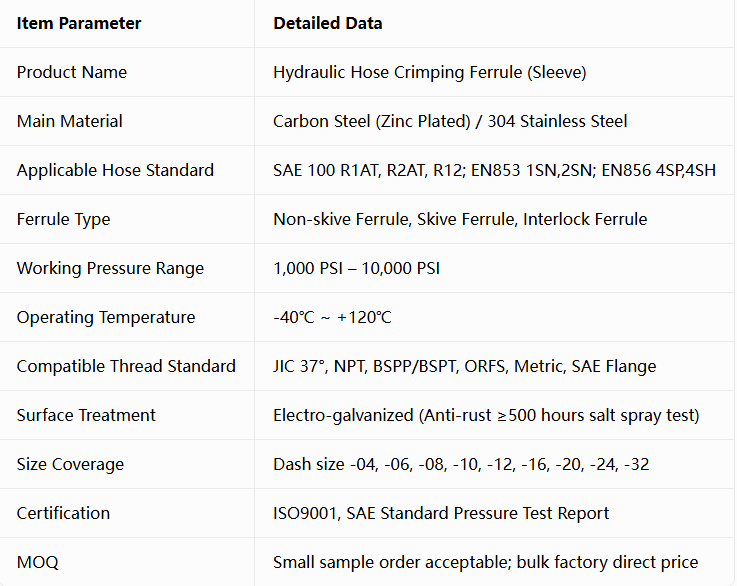This screenshot has height=586, width=737.
Task: Select the Operating Temperature label
Action: pos(106,317)
